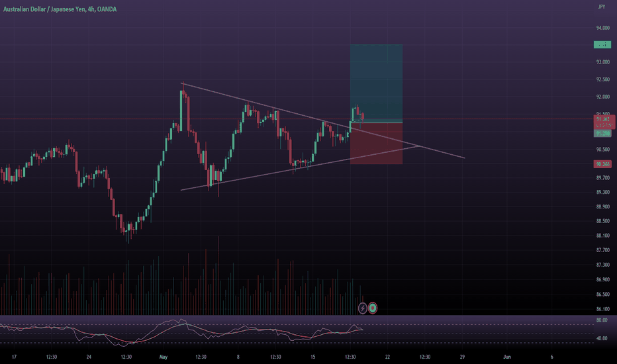Click the RSI 40.00 level label

coord(602,338)
